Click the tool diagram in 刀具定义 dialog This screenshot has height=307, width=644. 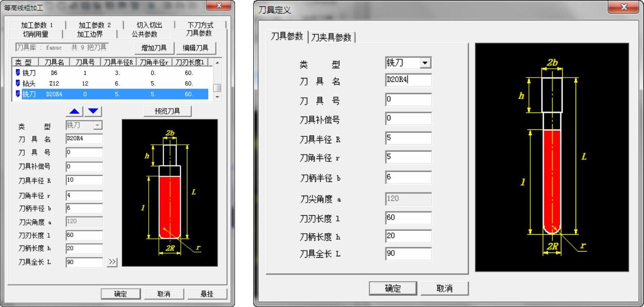tap(552, 157)
